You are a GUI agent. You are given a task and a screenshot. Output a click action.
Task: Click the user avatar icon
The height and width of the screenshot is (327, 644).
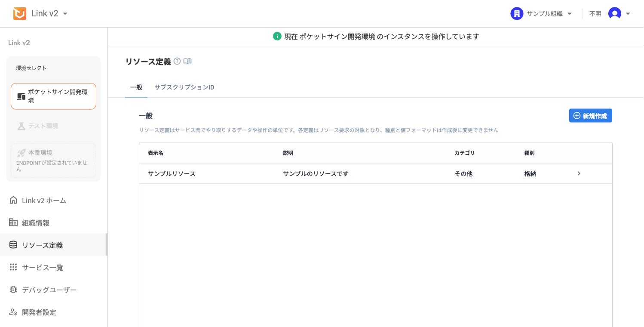[x=615, y=14]
